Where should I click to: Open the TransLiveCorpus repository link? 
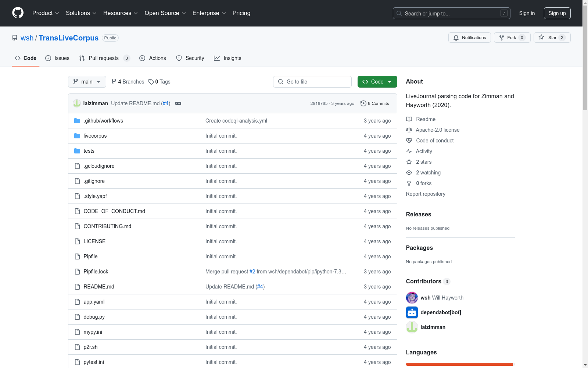point(69,38)
